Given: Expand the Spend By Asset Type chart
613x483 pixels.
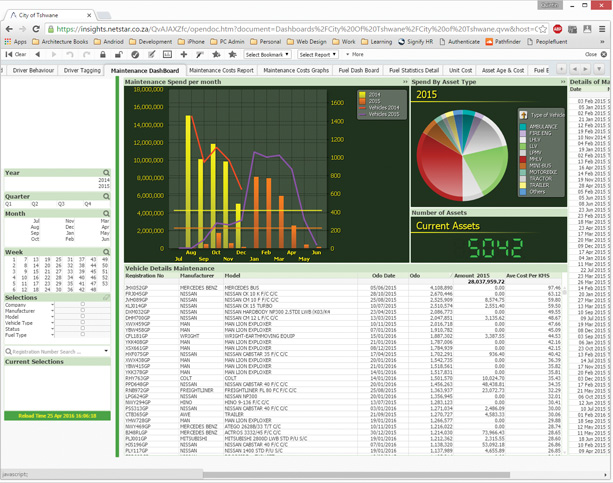Looking at the screenshot, I should coord(563,82).
